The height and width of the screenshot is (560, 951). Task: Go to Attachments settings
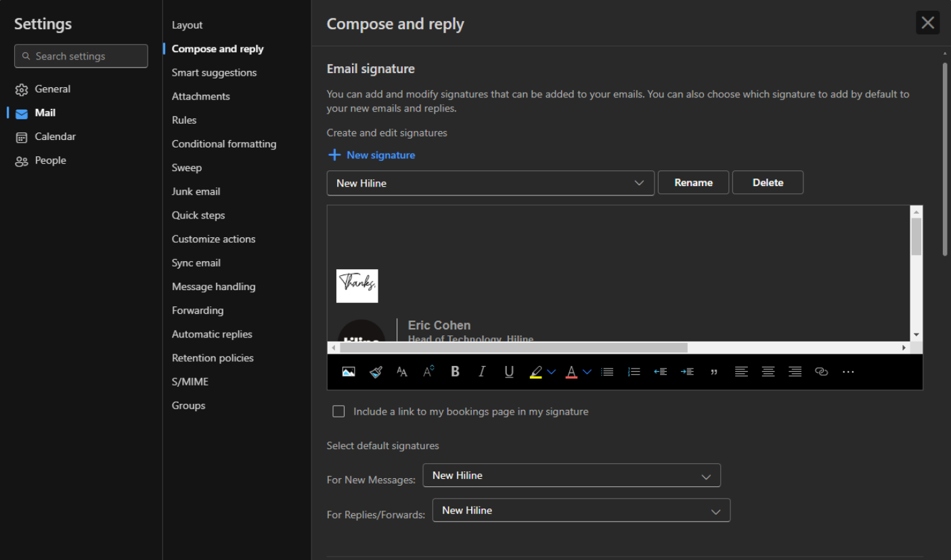(x=201, y=96)
